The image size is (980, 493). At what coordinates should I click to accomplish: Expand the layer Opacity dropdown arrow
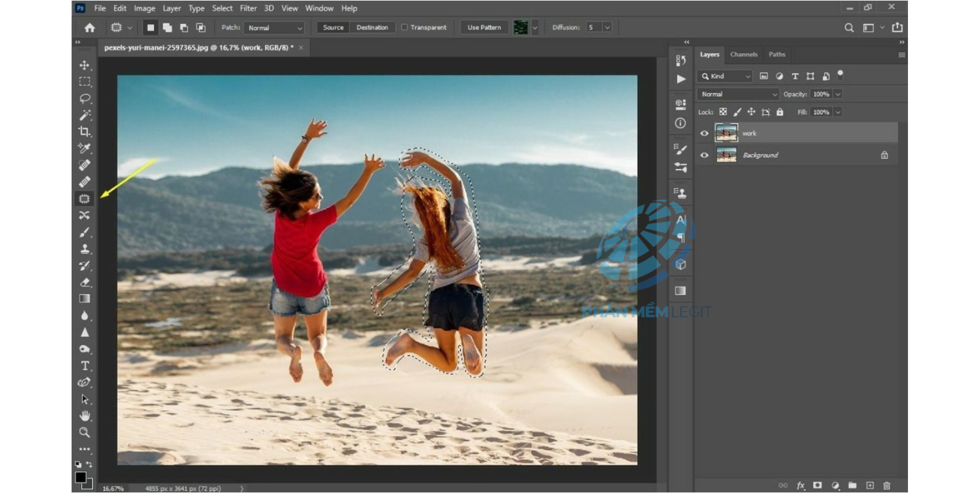tap(837, 95)
